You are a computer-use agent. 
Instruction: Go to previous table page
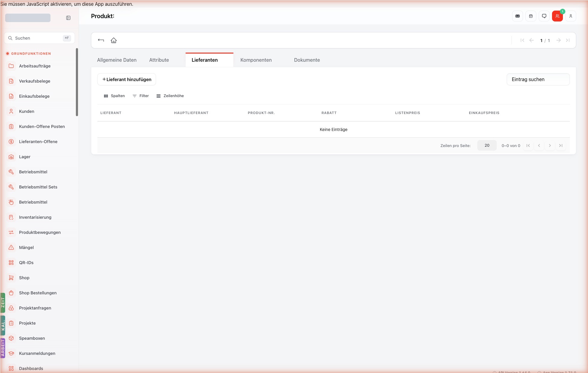(539, 146)
